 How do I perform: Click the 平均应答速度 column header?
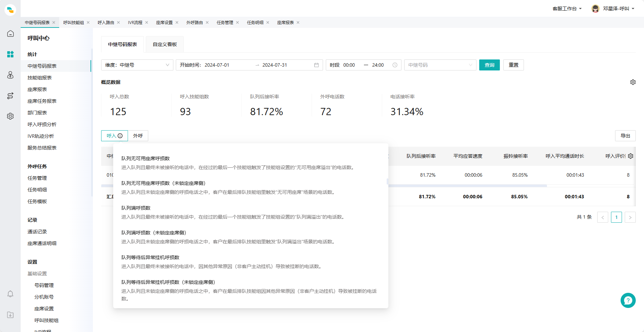pyautogui.click(x=468, y=156)
